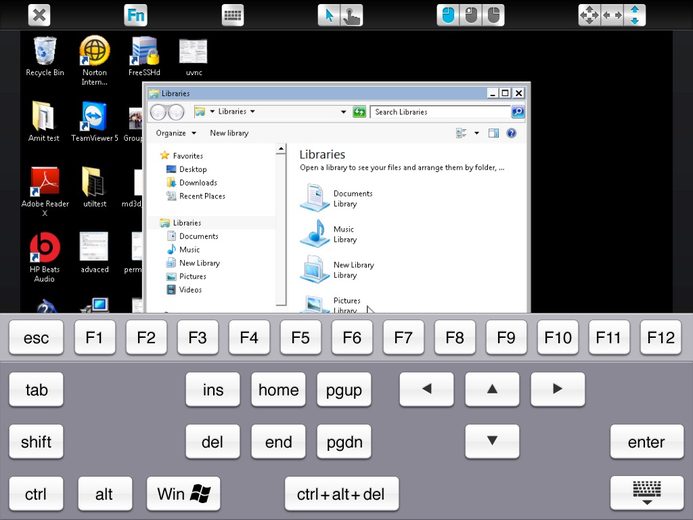Image resolution: width=693 pixels, height=520 pixels.
Task: Select Libraries node in navigation tree
Action: pyautogui.click(x=181, y=223)
